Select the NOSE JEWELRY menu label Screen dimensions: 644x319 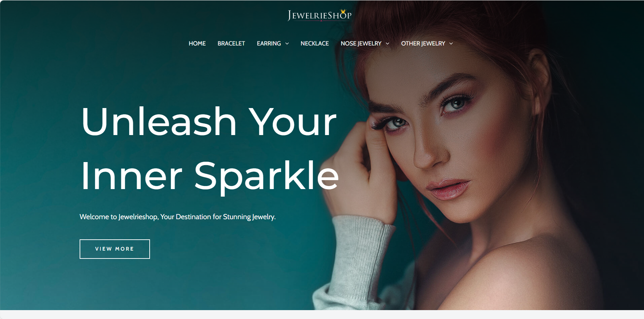[x=361, y=43]
